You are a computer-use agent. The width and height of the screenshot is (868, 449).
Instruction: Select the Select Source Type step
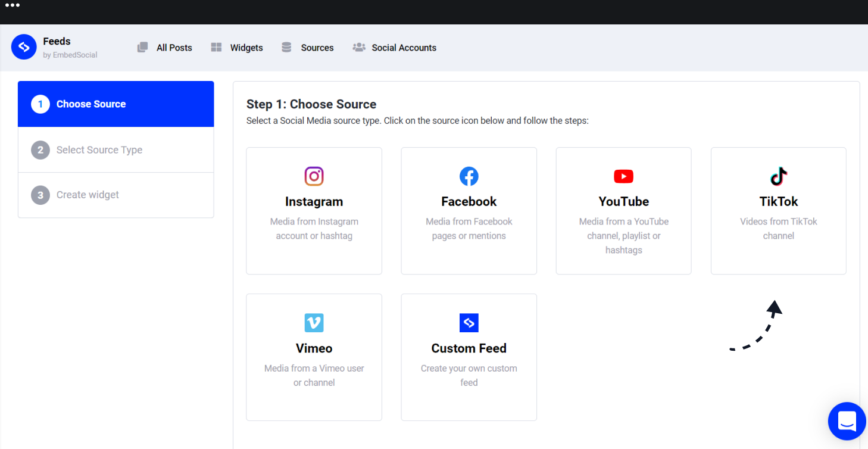pyautogui.click(x=116, y=150)
